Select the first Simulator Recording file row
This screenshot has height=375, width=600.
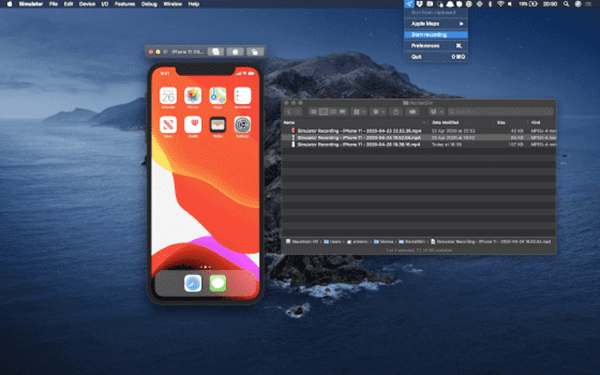pos(420,131)
